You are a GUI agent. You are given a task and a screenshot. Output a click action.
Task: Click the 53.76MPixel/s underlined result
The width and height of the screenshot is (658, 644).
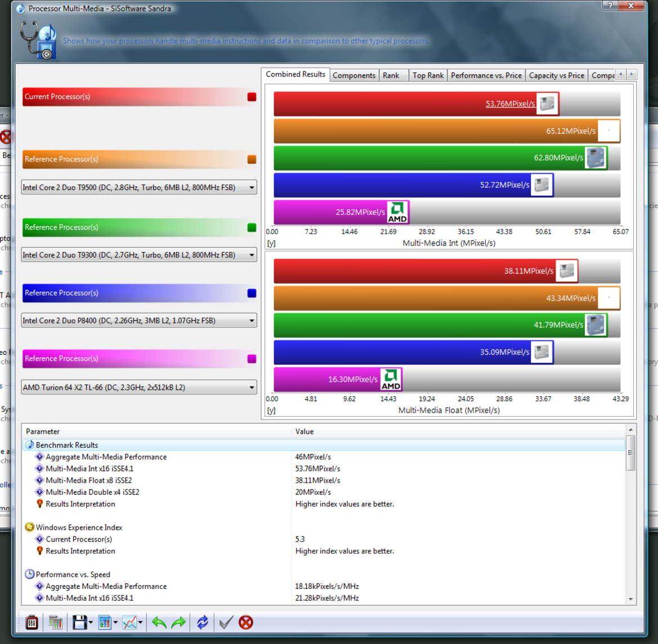(x=511, y=103)
